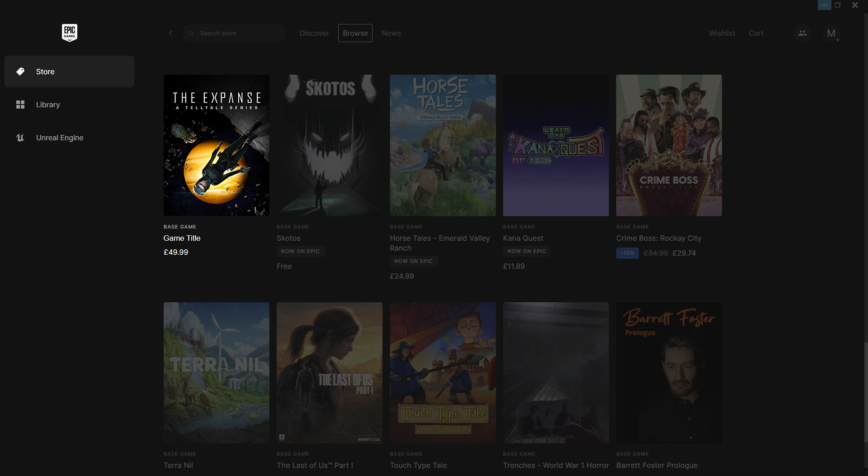
Task: Open the Horse Tales cover thumbnail
Action: (443, 145)
